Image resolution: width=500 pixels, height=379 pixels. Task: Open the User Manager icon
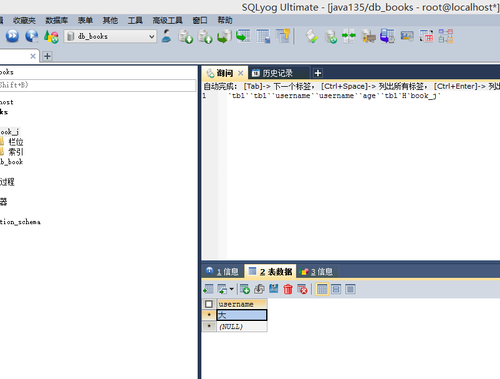coord(166,36)
